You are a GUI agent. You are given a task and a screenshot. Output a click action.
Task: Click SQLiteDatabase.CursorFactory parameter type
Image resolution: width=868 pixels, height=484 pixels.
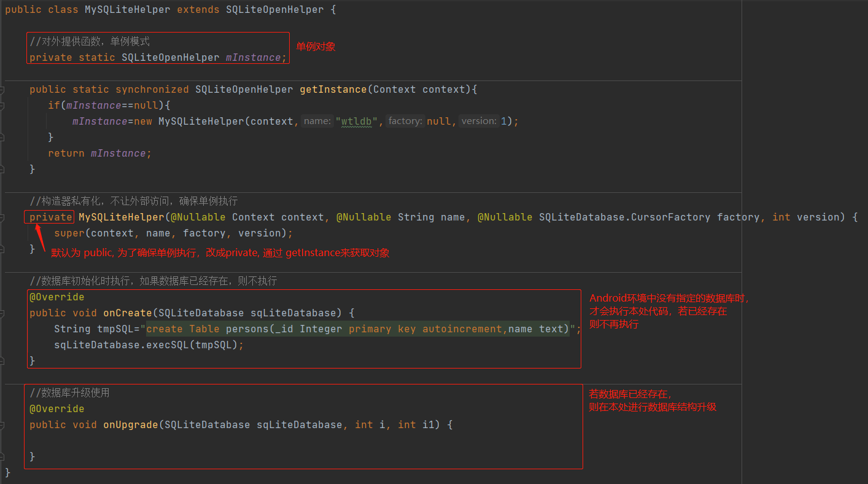(625, 217)
